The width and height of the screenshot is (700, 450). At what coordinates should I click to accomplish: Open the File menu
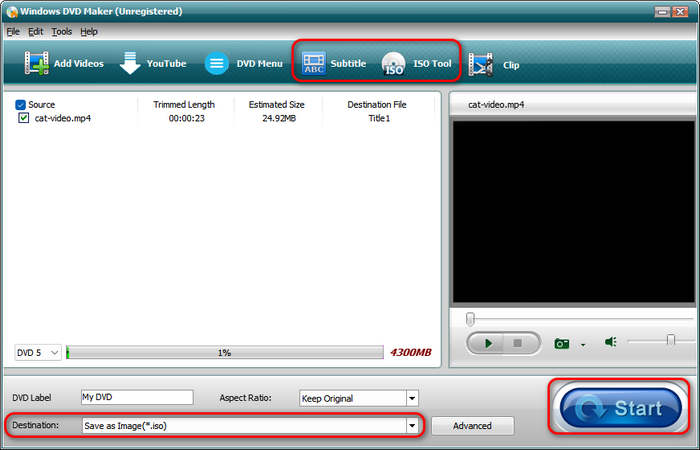(x=13, y=32)
